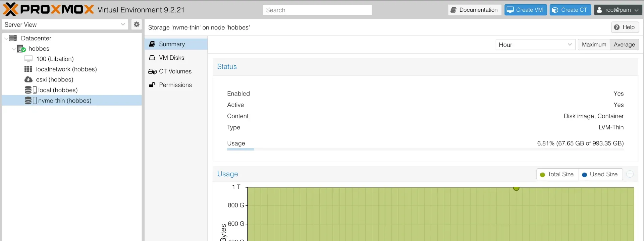Open the server view settings gear
This screenshot has height=241, width=644.
[137, 24]
